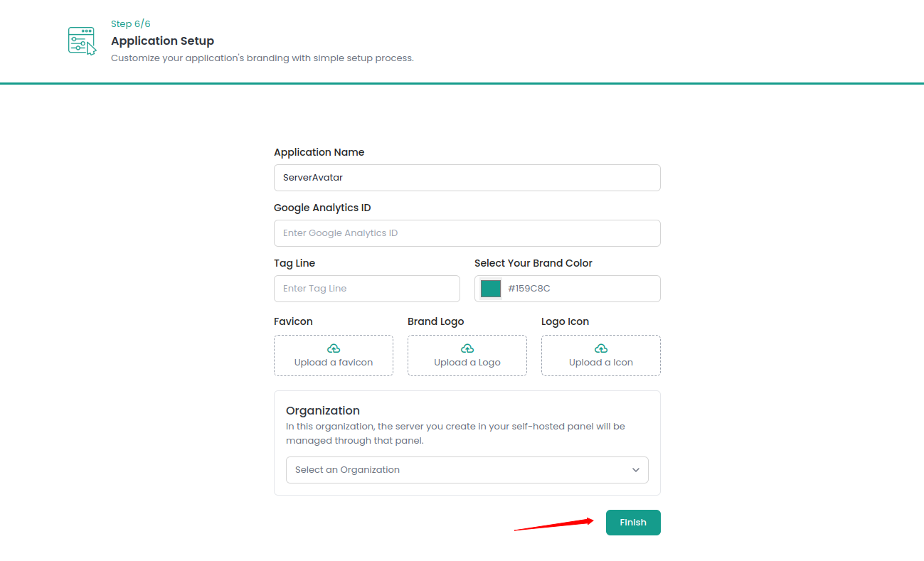Image resolution: width=924 pixels, height=561 pixels.
Task: Click the Application Setup header icon
Action: (81, 41)
